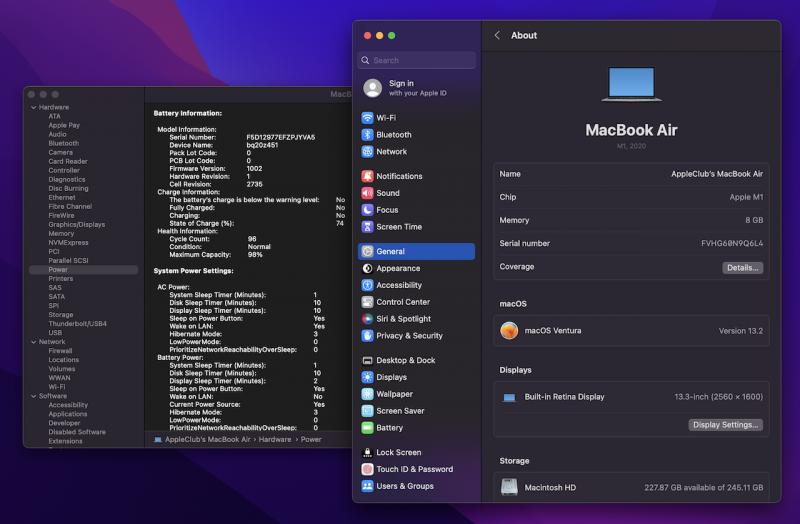Select Thunderbolt/USB4 in System Information
800x524 pixels.
[x=78, y=323]
